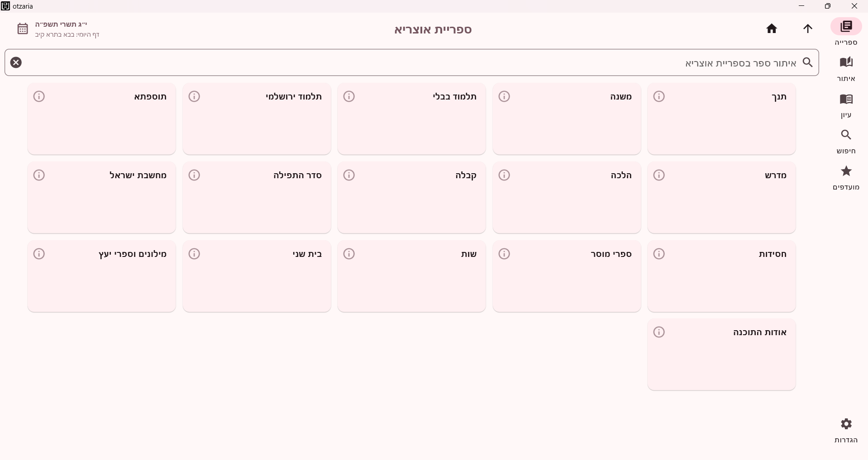868x460 pixels.
Task: Show info for the מילונים וספרי יעץ card
Action: 39,254
